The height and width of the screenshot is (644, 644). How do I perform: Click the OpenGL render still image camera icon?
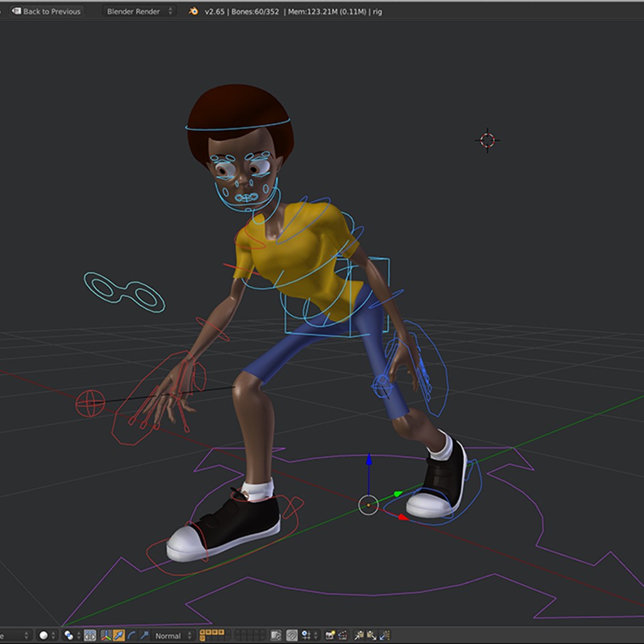329,635
